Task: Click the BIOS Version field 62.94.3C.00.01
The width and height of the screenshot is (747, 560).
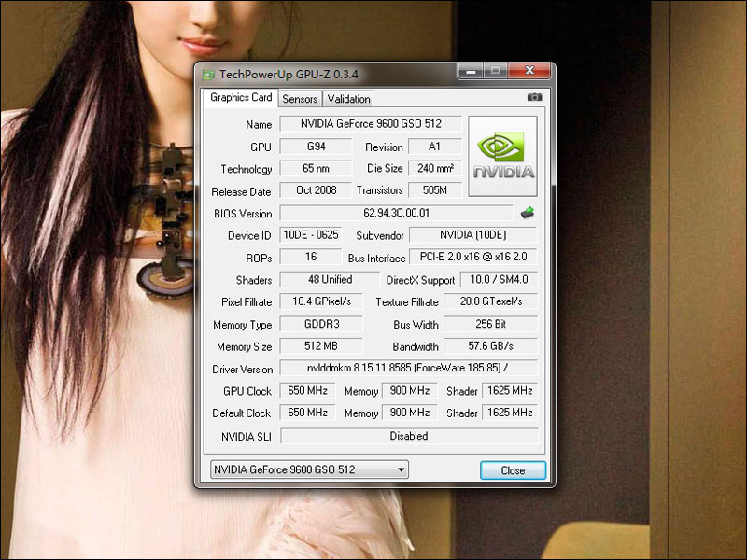Action: pyautogui.click(x=396, y=213)
